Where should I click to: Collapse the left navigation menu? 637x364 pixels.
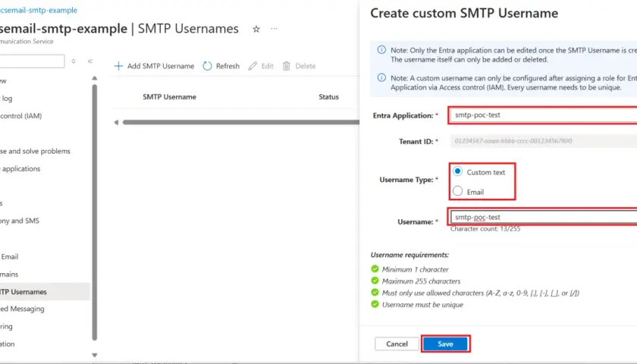(x=89, y=61)
